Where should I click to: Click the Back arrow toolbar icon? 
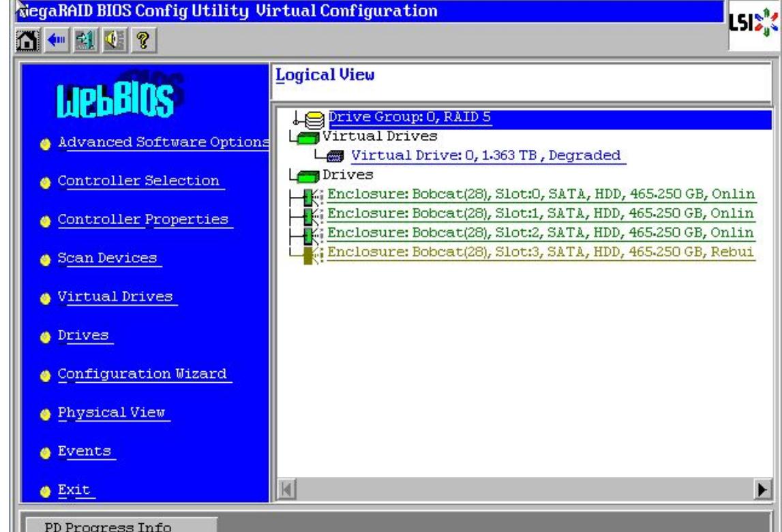[x=57, y=40]
